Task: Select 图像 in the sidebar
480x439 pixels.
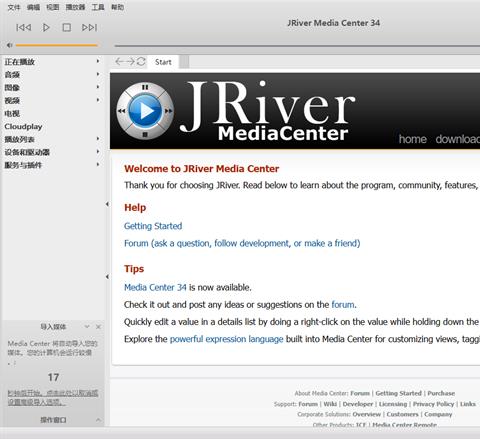Action: point(12,88)
